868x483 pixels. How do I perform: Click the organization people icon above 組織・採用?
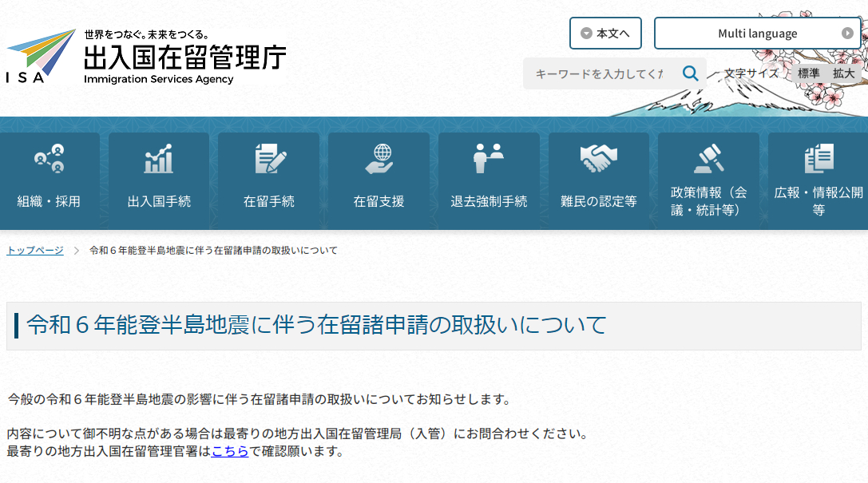[x=49, y=159]
